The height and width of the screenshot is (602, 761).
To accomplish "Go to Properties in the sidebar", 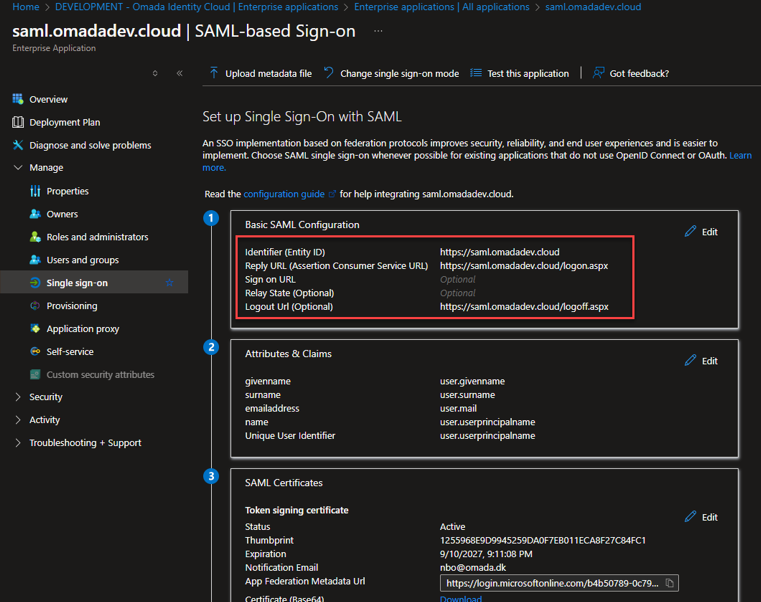I will pyautogui.click(x=67, y=191).
